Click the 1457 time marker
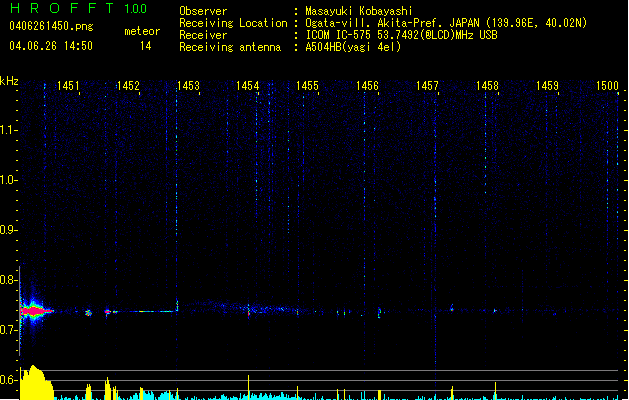The width and height of the screenshot is (629, 400). point(427,86)
